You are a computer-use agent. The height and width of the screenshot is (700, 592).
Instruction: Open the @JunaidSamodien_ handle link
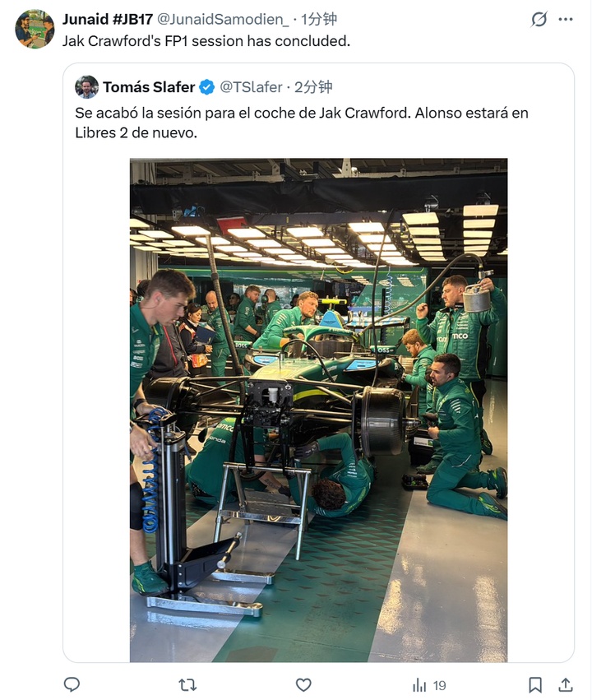(223, 19)
